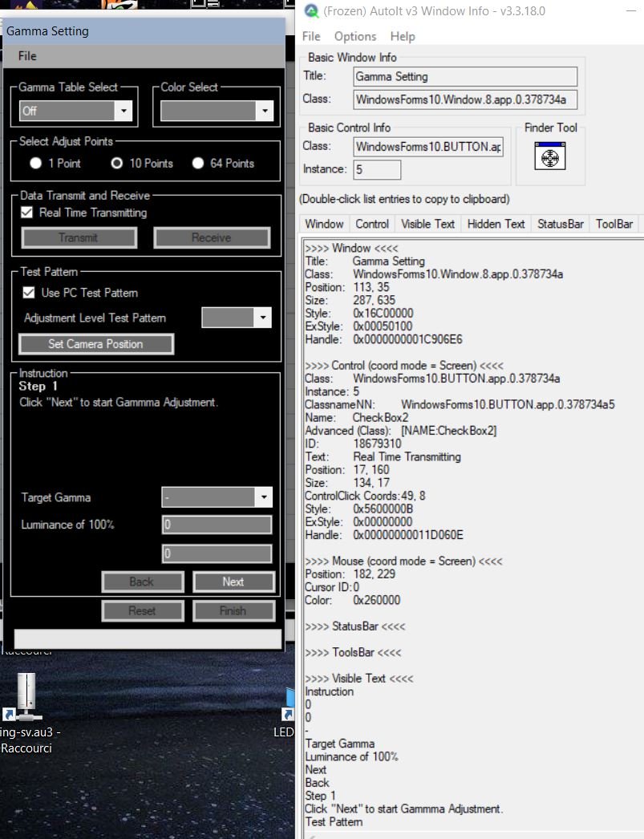Expand the Adjustment Level Test Pattern dropdown
Viewport: 644px width, 839px height.
(263, 318)
